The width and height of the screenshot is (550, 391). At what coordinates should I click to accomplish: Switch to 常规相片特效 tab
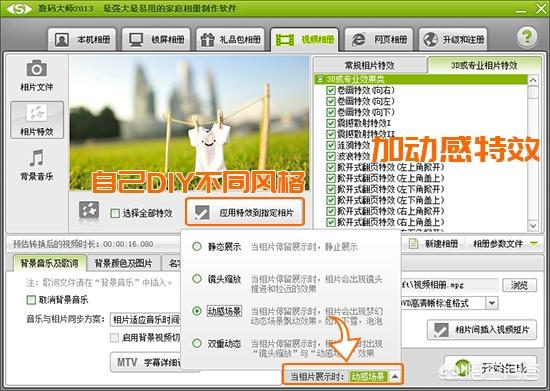(370, 65)
